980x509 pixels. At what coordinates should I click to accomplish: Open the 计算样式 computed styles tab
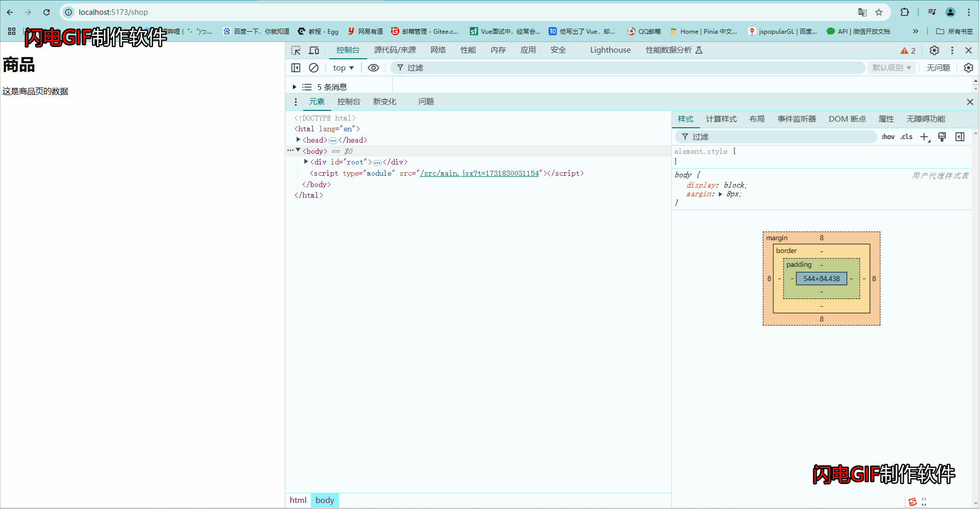click(x=721, y=119)
